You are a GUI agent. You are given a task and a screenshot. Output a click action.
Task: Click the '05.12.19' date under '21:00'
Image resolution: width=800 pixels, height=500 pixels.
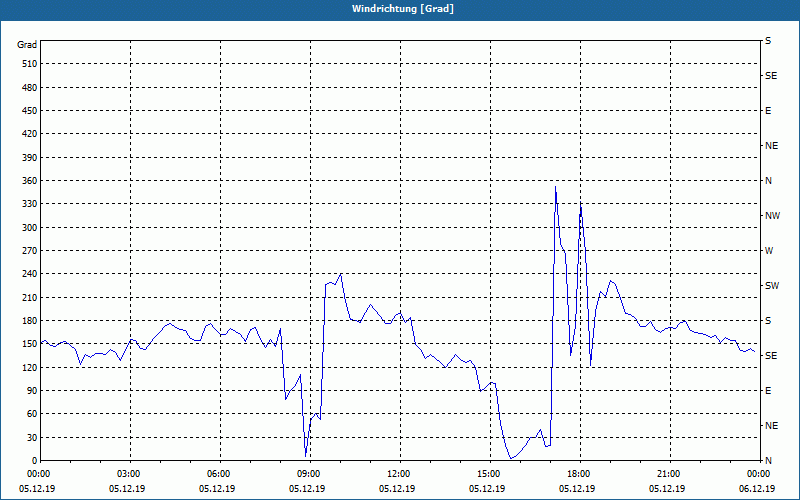pyautogui.click(x=667, y=489)
